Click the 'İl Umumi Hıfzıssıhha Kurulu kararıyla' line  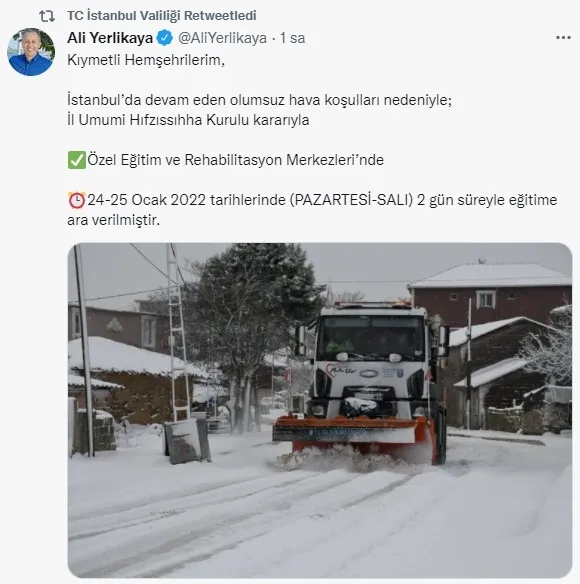pyautogui.click(x=188, y=120)
